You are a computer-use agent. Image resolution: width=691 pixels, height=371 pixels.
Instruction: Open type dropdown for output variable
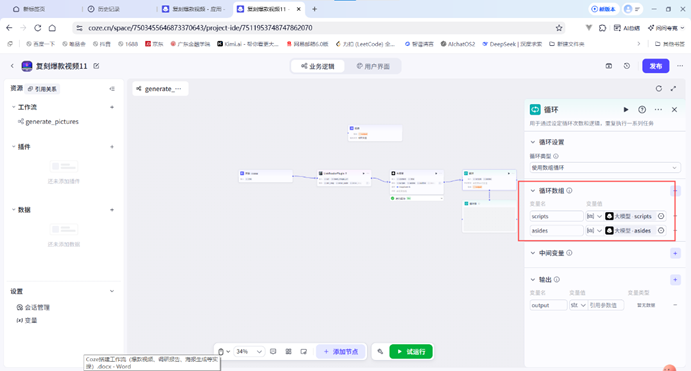pos(578,305)
